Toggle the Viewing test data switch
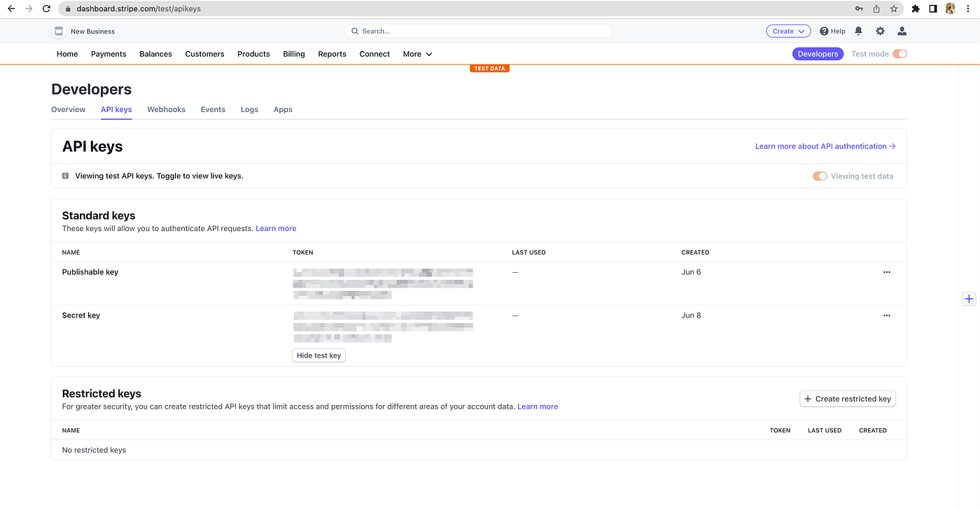 pyautogui.click(x=820, y=176)
